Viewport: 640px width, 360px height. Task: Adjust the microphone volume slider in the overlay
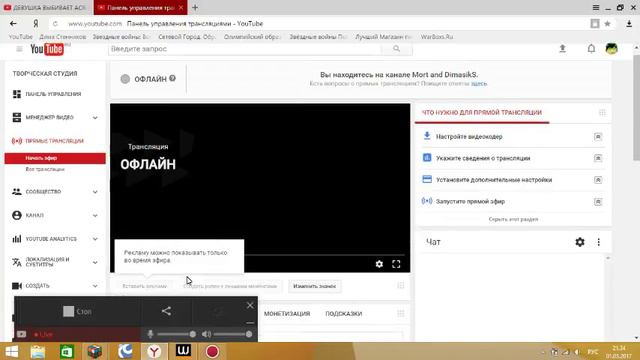point(176,334)
